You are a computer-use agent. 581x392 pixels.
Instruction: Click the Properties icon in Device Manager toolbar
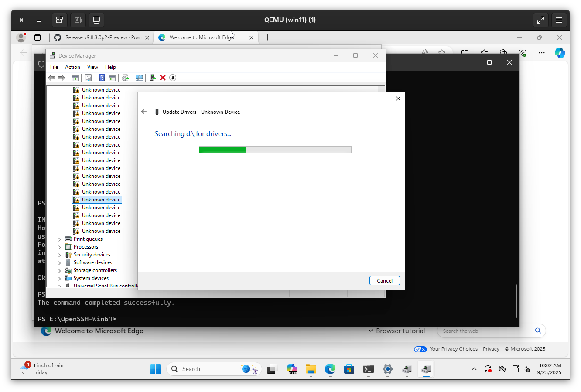(x=88, y=78)
